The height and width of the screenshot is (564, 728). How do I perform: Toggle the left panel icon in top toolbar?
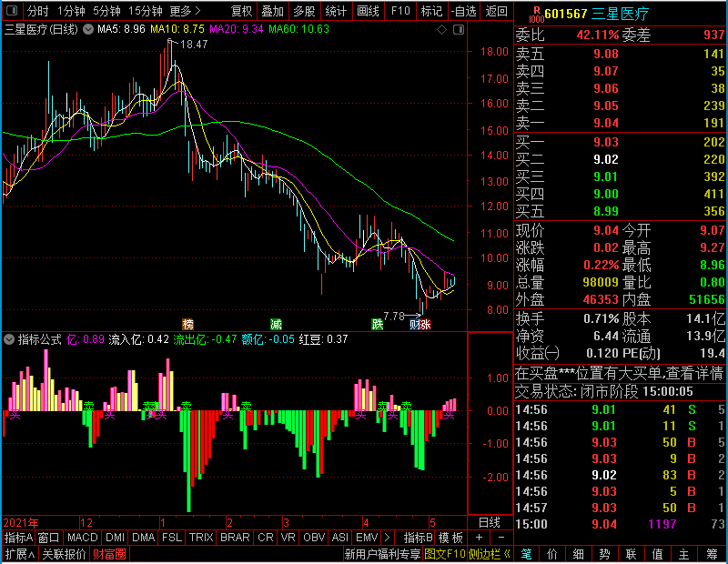click(12, 10)
